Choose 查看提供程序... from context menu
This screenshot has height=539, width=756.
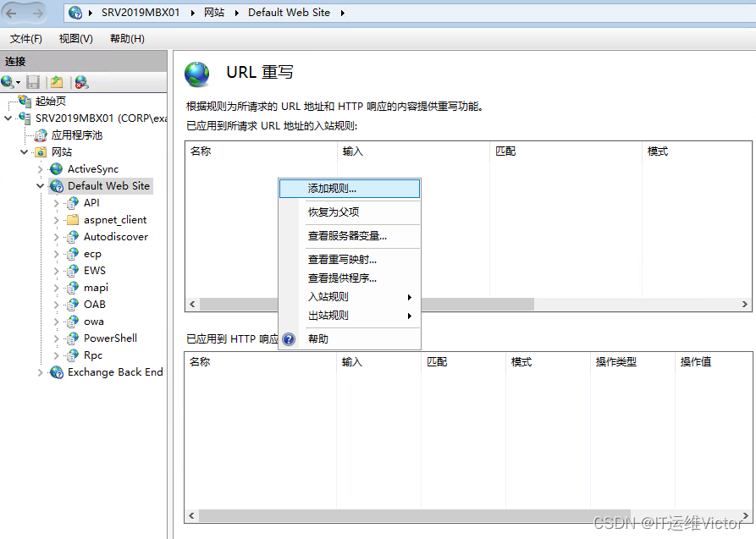(350, 278)
